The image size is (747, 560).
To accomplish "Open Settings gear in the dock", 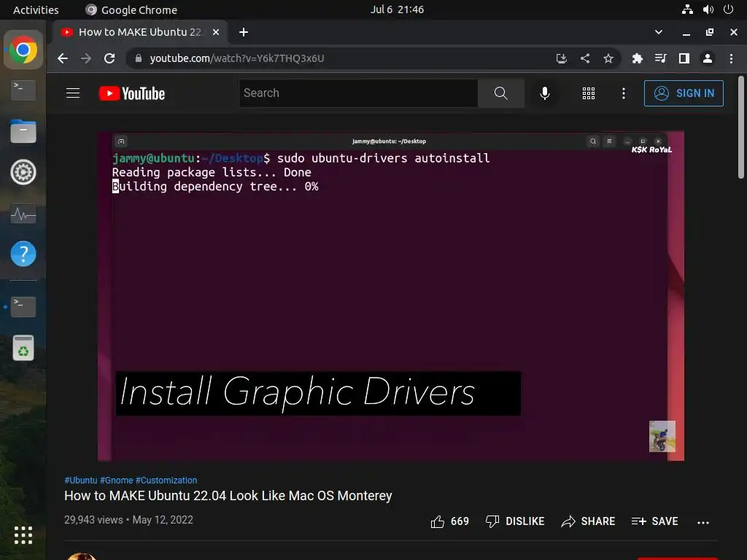I will click(x=23, y=172).
